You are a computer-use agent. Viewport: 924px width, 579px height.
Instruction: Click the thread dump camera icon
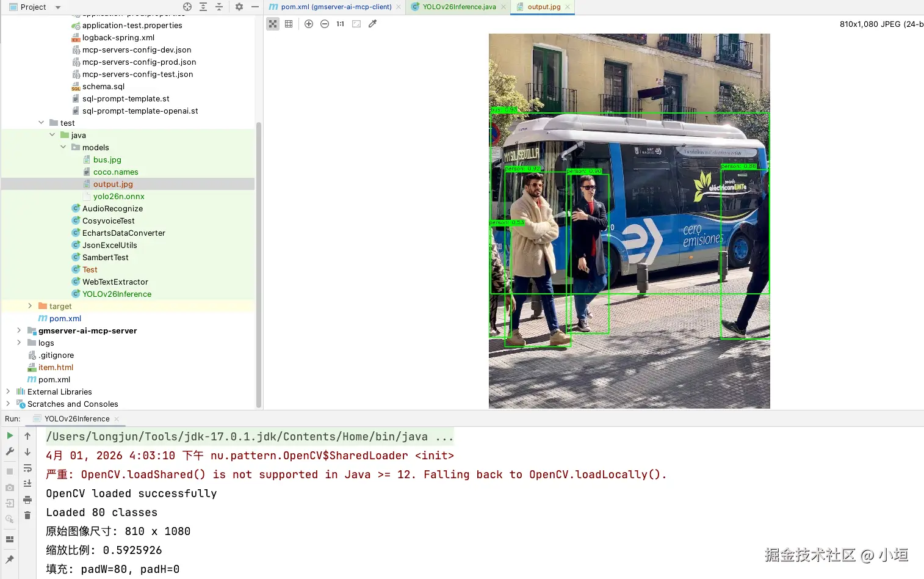[10, 487]
